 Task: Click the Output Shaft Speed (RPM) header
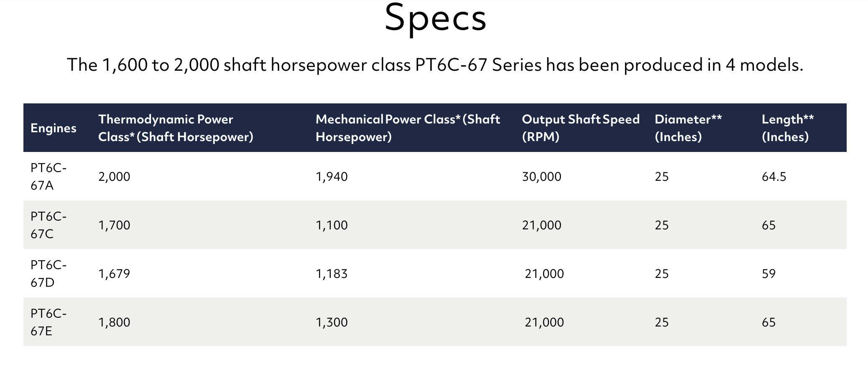click(x=581, y=128)
